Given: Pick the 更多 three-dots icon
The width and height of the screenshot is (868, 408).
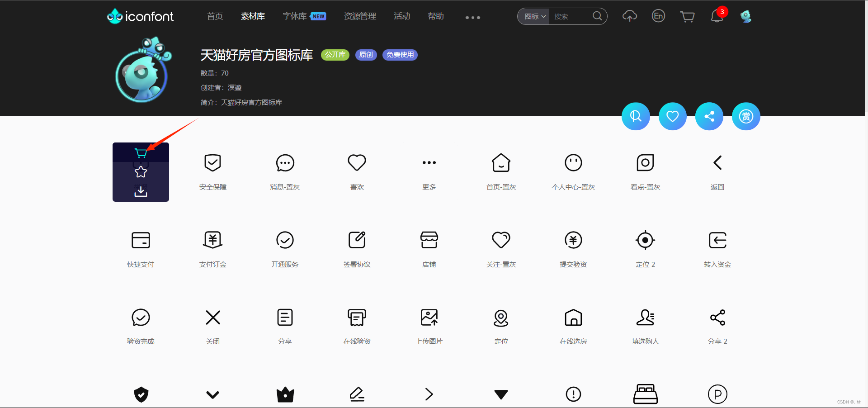Looking at the screenshot, I should pos(429,163).
